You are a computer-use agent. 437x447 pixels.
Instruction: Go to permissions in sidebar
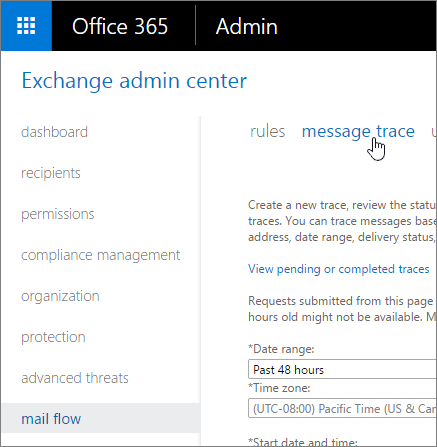pyautogui.click(x=58, y=214)
